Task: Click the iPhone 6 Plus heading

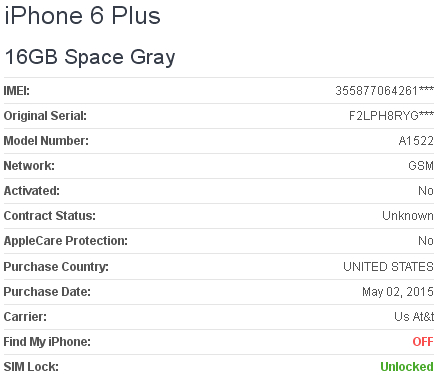Action: click(x=82, y=16)
